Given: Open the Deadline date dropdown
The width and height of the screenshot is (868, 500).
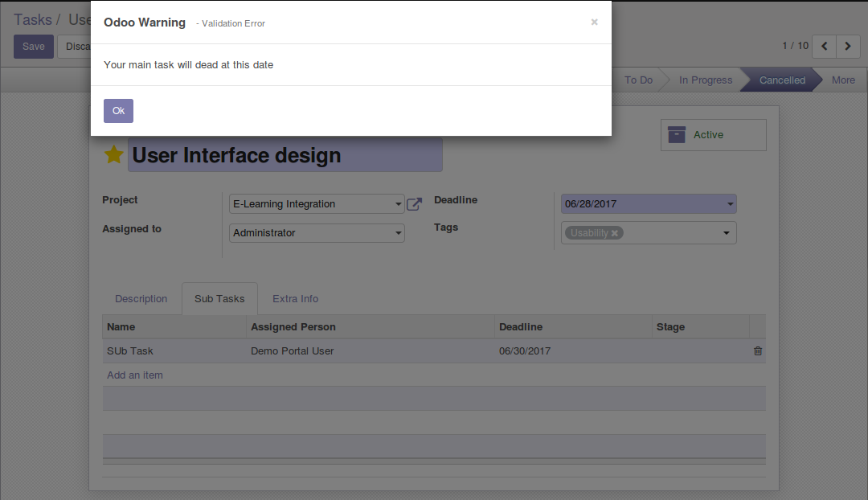Looking at the screenshot, I should [x=730, y=204].
